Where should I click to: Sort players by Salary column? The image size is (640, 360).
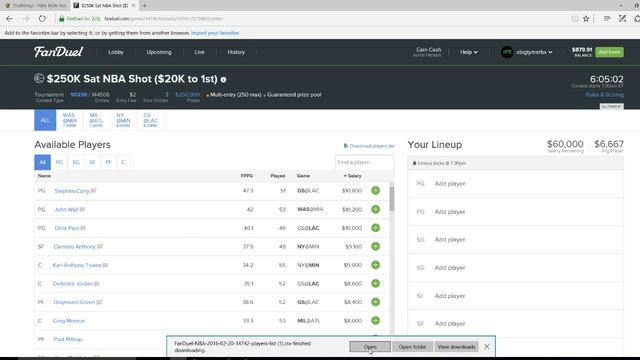(353, 176)
